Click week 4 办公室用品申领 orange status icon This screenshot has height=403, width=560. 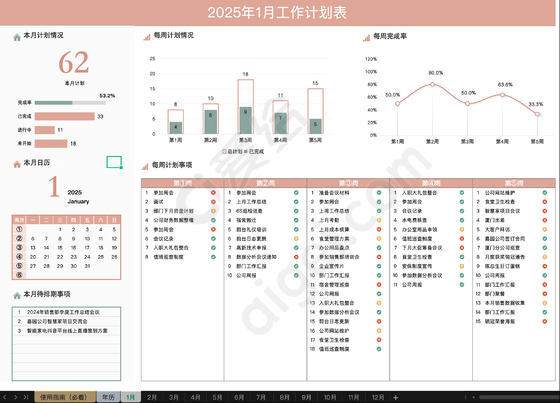[462, 229]
